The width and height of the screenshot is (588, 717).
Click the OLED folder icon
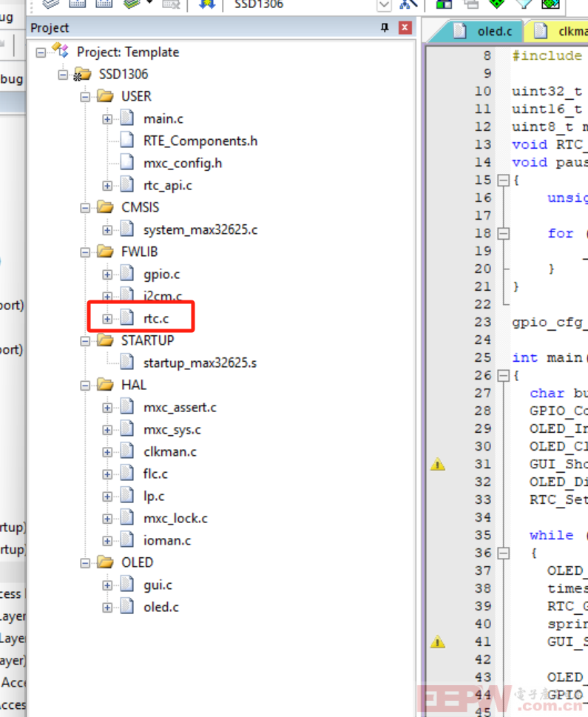[x=105, y=562]
